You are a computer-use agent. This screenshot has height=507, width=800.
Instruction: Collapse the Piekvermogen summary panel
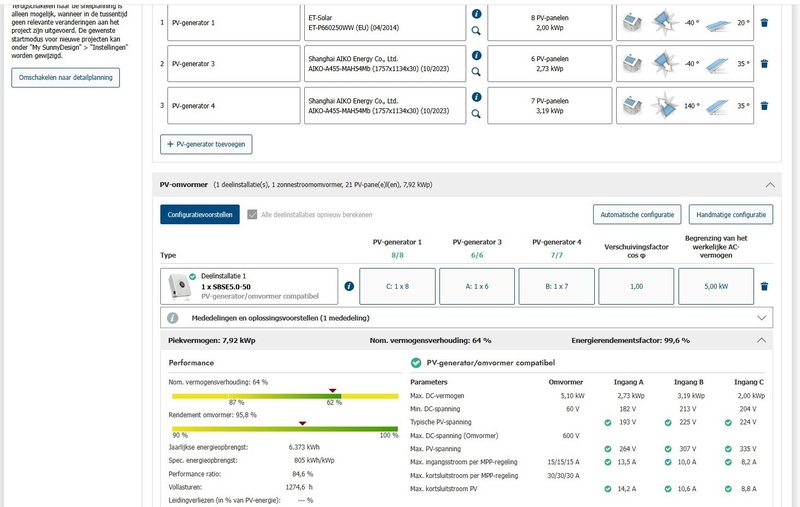pos(764,340)
